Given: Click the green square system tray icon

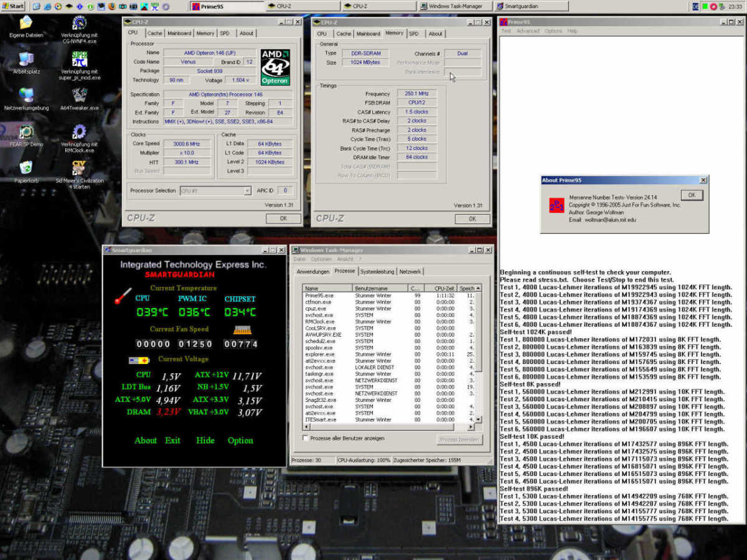Looking at the screenshot, I should (705, 6).
